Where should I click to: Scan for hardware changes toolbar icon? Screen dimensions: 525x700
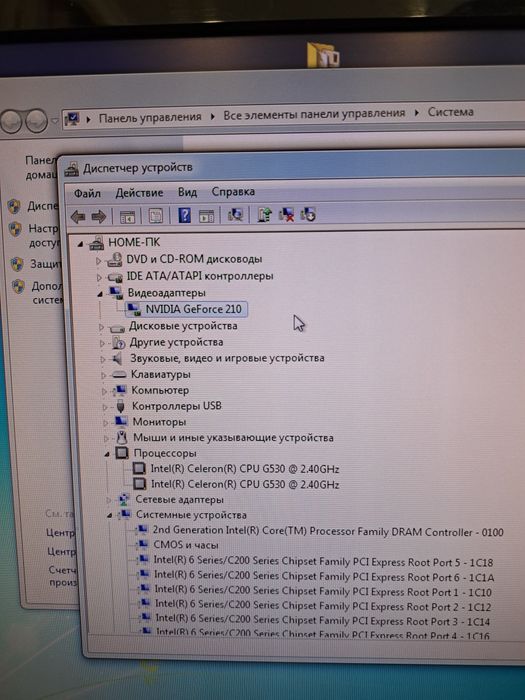(235, 215)
